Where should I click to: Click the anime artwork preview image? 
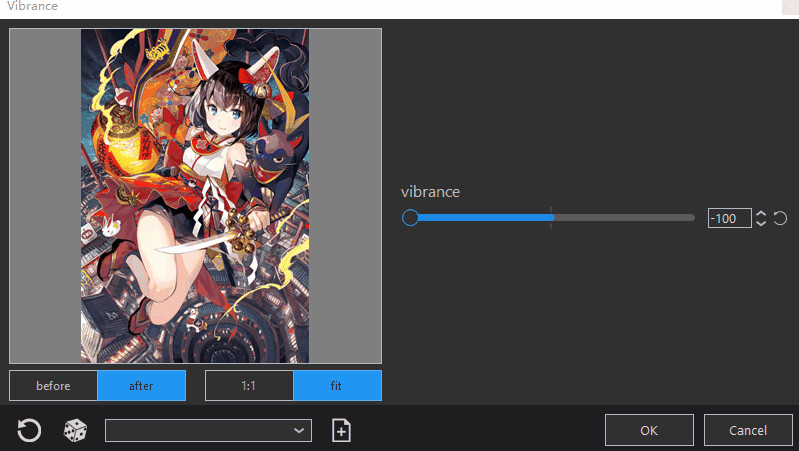tap(195, 196)
